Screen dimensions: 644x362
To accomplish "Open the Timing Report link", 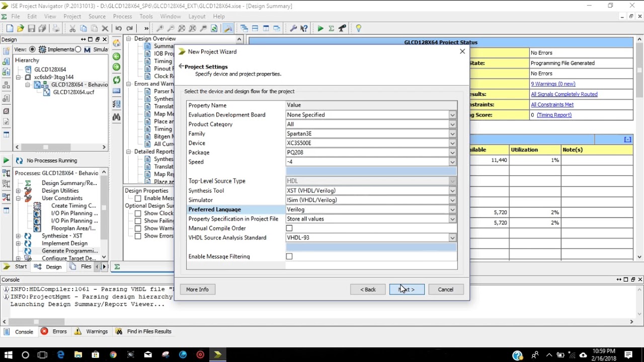I will (x=554, y=115).
